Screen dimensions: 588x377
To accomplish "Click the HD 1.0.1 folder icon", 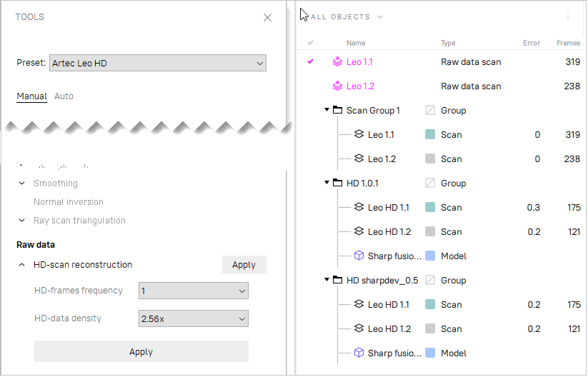I will (338, 183).
